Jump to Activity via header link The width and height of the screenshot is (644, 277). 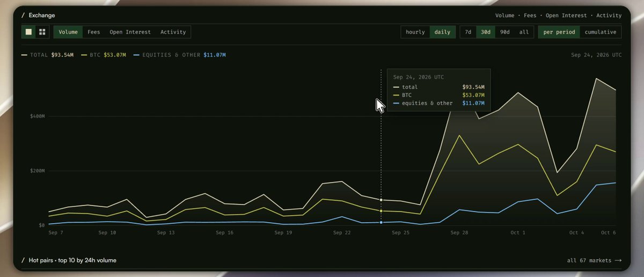pos(609,16)
